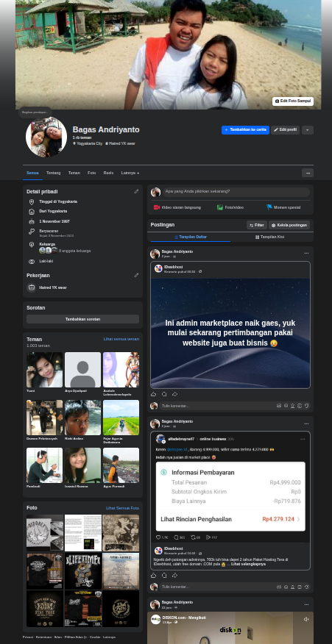
Task: Like the IDwebhost marketplace post
Action: [153, 394]
